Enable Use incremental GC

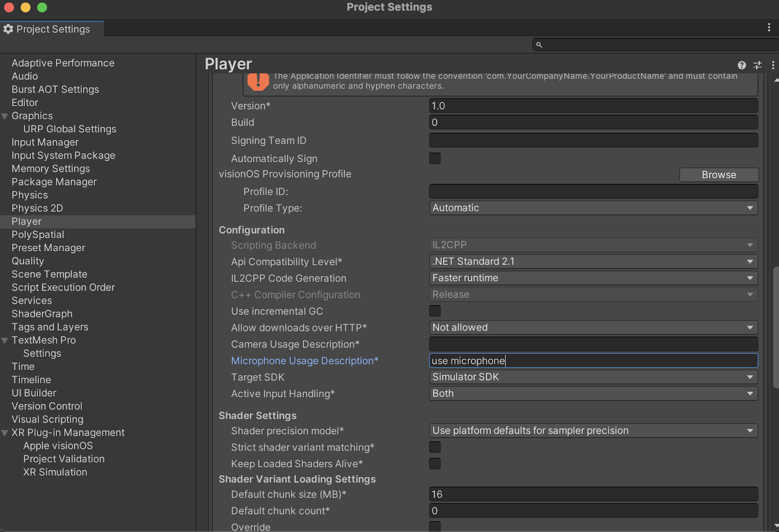[434, 311]
